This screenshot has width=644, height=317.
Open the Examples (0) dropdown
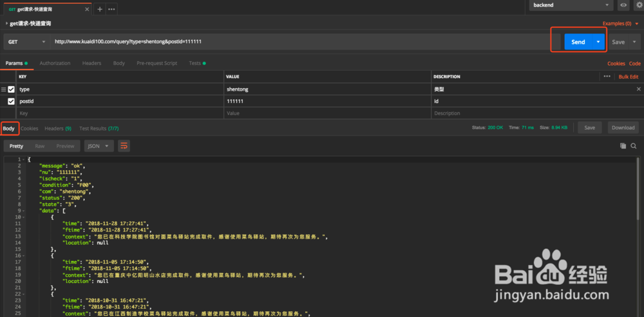[x=620, y=24]
